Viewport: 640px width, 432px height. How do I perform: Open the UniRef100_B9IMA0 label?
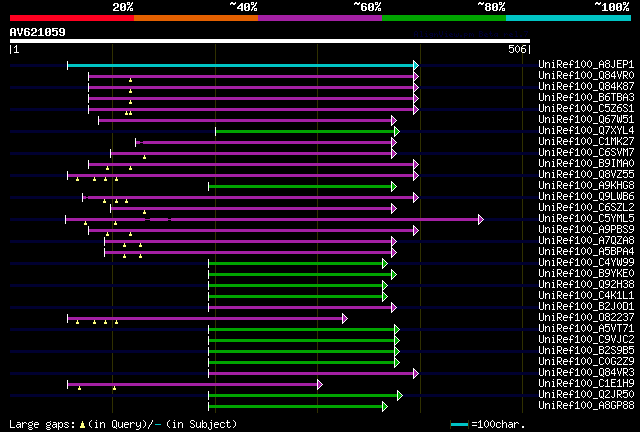tap(586, 164)
